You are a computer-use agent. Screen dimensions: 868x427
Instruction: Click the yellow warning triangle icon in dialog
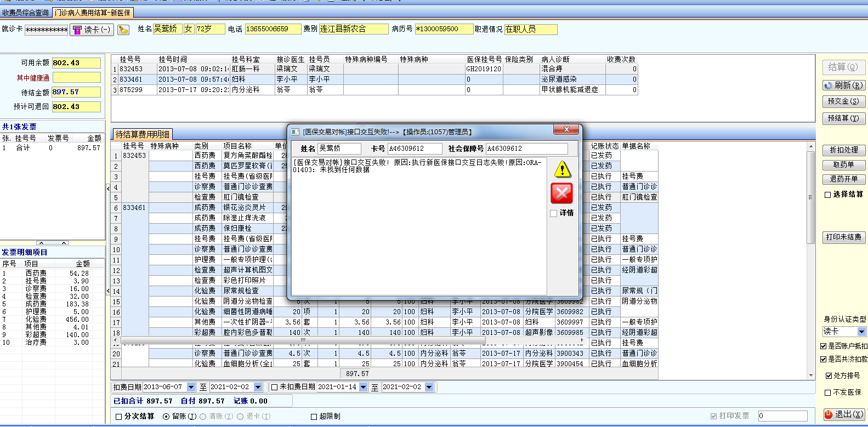click(x=562, y=169)
